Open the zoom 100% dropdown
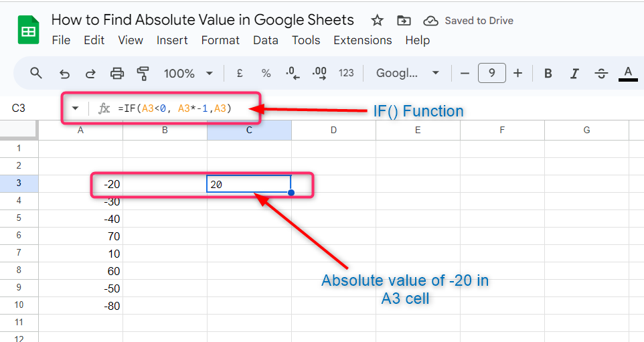The height and width of the screenshot is (342, 644). pos(189,73)
